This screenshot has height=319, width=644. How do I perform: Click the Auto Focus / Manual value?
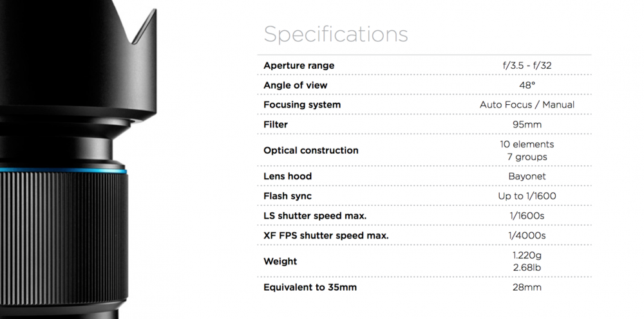click(x=527, y=105)
